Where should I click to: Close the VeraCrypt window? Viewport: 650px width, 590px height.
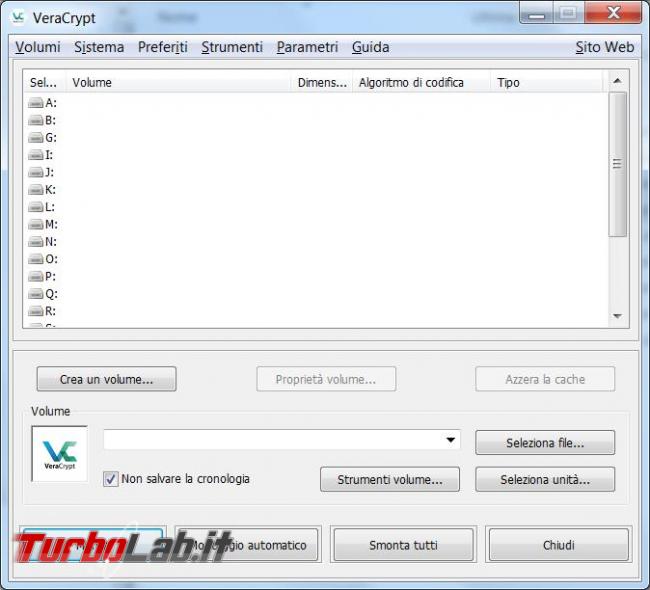point(614,13)
